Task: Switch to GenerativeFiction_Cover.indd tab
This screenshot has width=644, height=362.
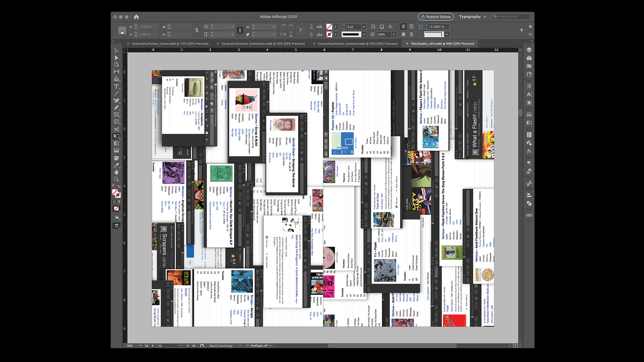Action: (x=170, y=44)
